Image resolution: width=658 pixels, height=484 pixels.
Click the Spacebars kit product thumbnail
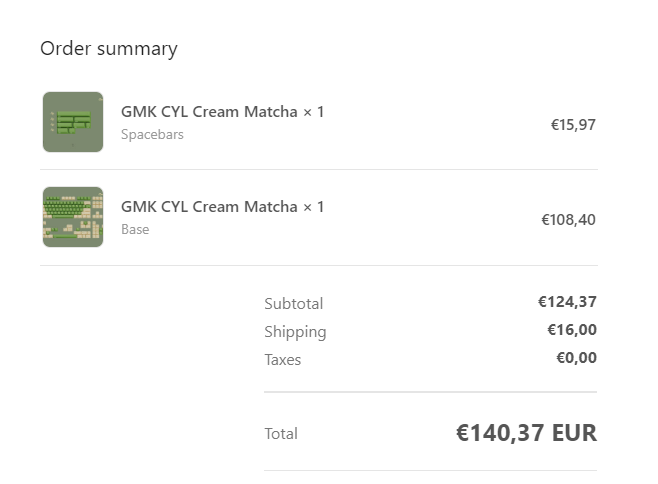[x=73, y=122]
